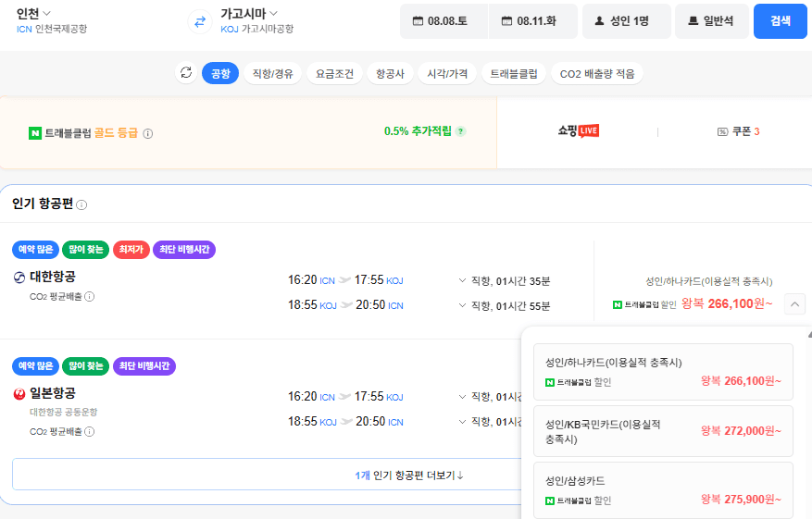Select 삼성카드 fare 275,900원
812x519 pixels.
[x=663, y=490]
